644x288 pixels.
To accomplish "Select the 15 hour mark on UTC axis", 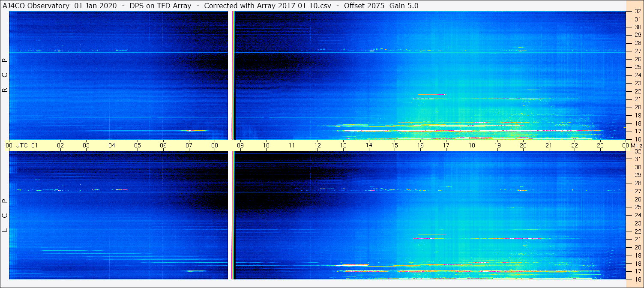I will click(x=395, y=145).
